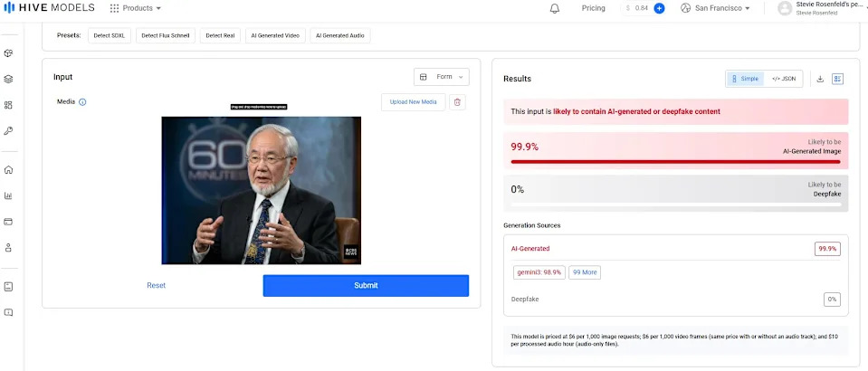This screenshot has height=371, width=868.
Task: Open the San Francisco region dropdown
Action: (715, 8)
